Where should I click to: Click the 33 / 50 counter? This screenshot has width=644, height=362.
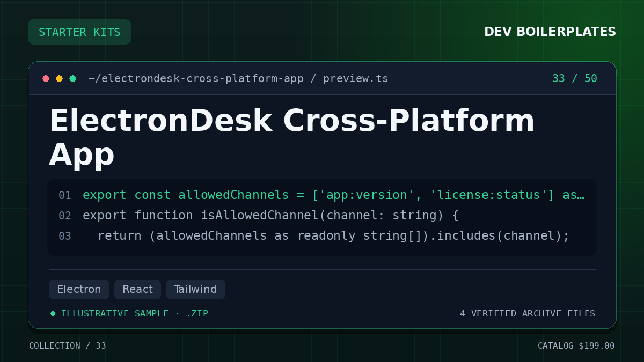tap(575, 79)
